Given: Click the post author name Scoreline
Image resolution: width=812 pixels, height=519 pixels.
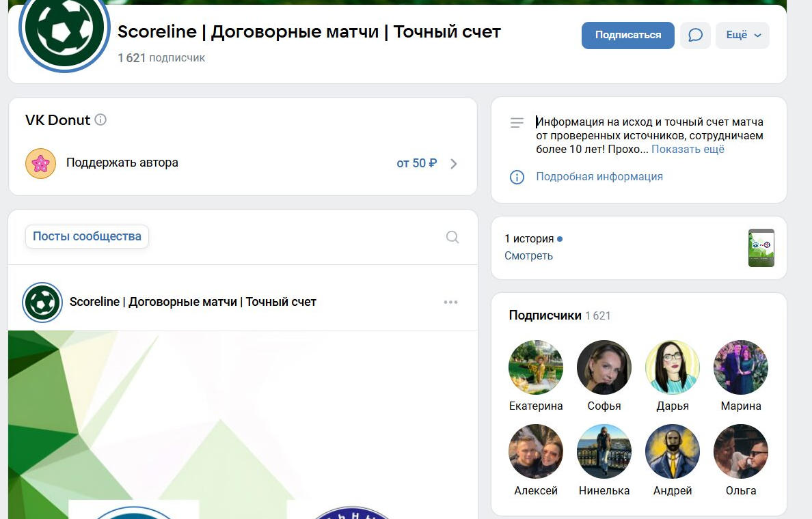Looking at the screenshot, I should tap(193, 302).
